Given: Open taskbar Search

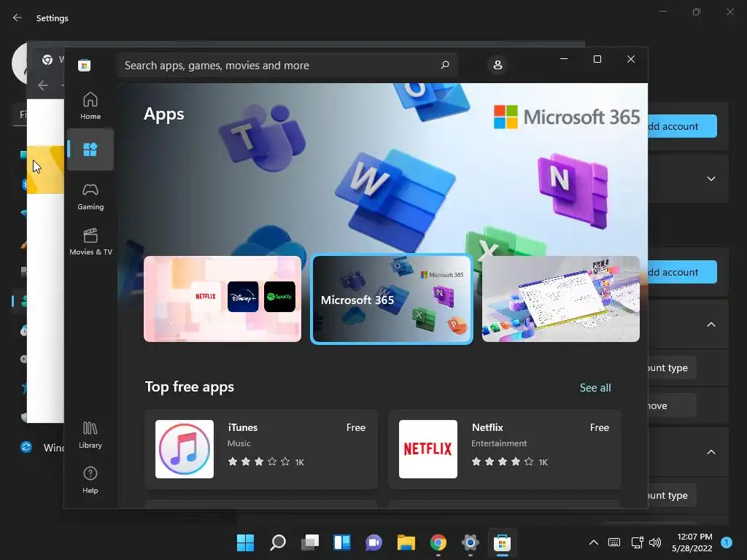Looking at the screenshot, I should 278,542.
